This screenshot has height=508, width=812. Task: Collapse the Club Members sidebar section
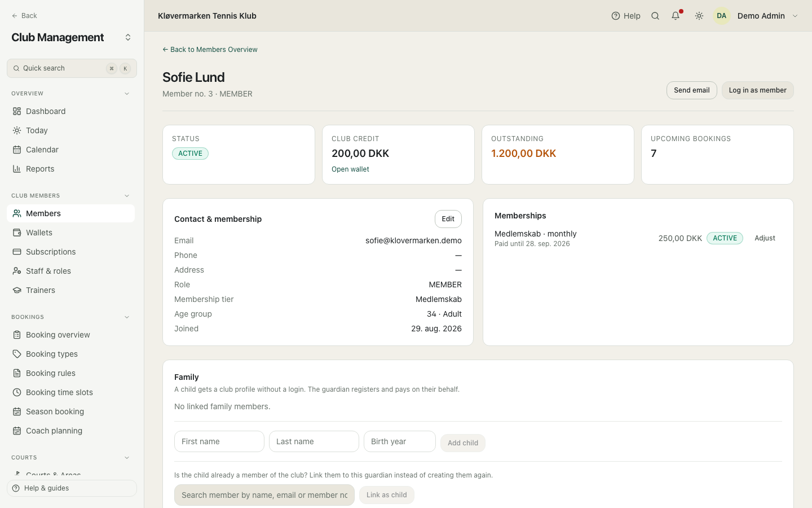pos(127,196)
